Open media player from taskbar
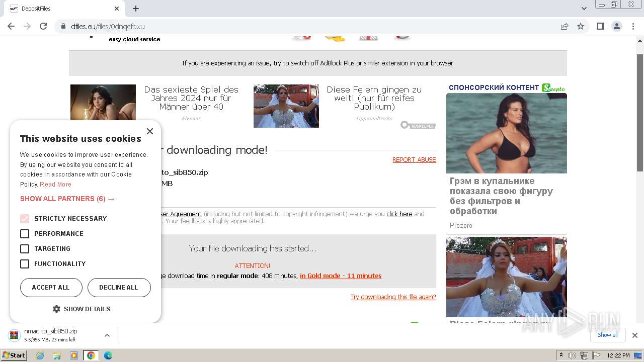This screenshot has width=644, height=362. click(74, 355)
